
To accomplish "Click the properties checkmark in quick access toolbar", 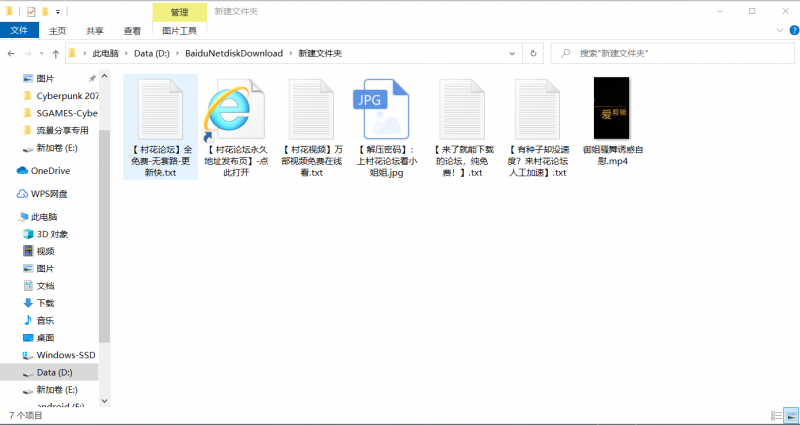I will click(x=31, y=11).
